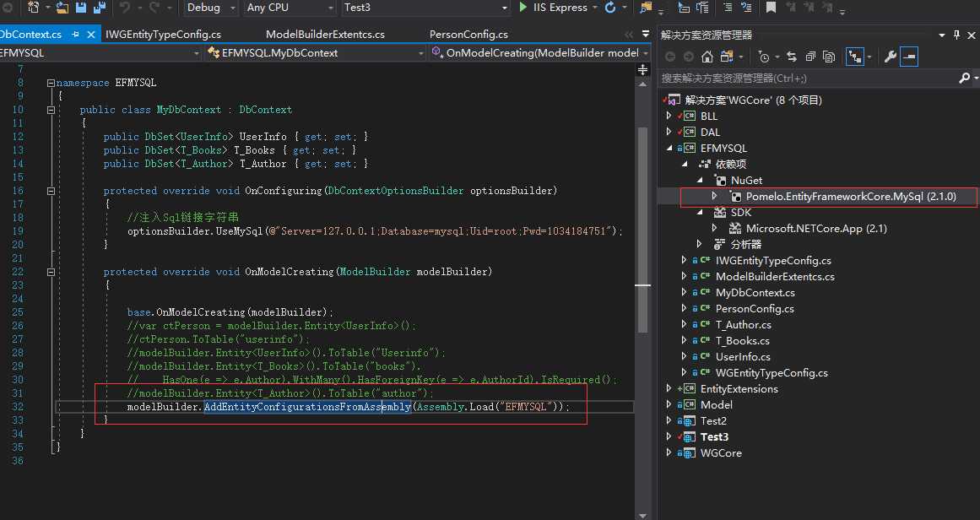Click the Comment Out selected lines icon

728,8
